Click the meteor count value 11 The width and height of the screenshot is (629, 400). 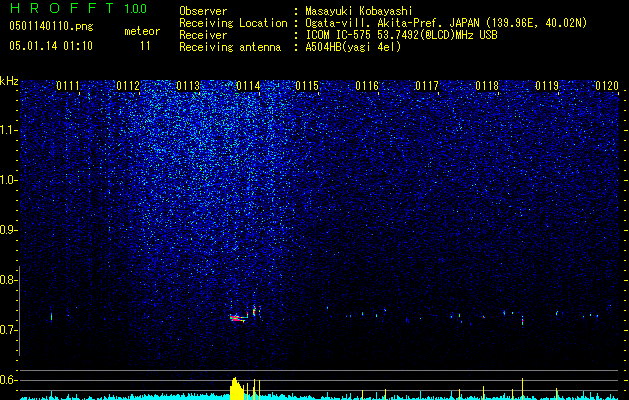tap(145, 46)
